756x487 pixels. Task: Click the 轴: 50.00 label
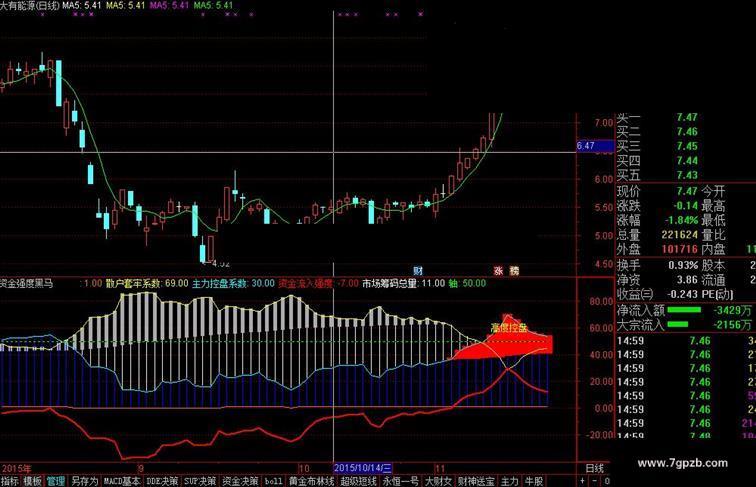pos(467,283)
